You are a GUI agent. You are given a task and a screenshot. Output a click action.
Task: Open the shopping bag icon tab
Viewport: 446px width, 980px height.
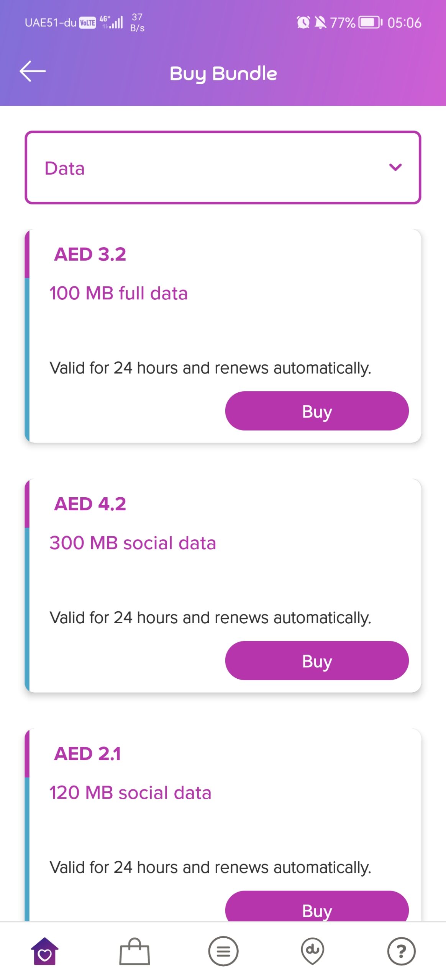[134, 951]
